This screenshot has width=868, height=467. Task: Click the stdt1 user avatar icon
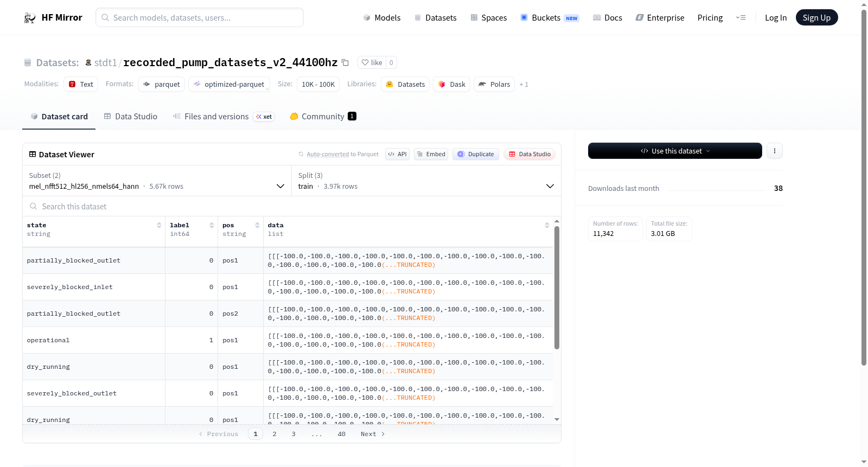(88, 62)
